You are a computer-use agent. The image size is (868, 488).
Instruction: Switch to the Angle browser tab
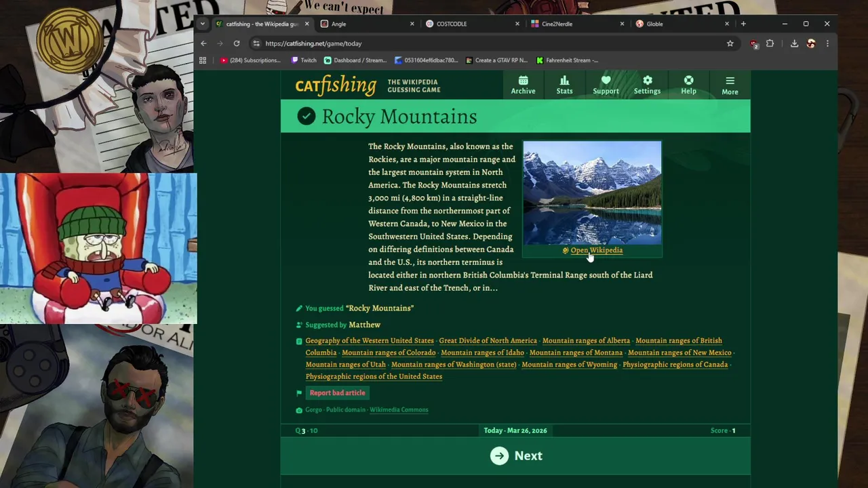coord(367,24)
